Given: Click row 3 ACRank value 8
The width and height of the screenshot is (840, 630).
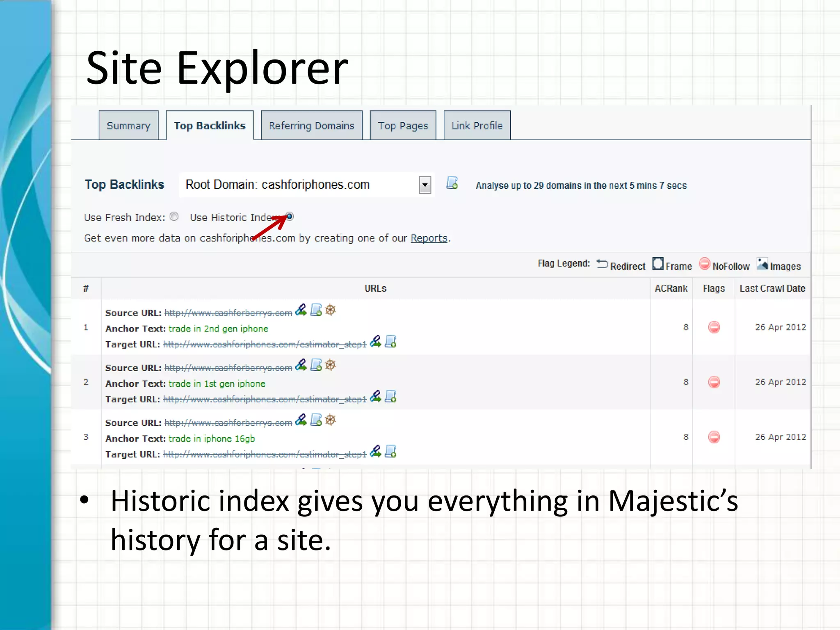Looking at the screenshot, I should tap(686, 437).
